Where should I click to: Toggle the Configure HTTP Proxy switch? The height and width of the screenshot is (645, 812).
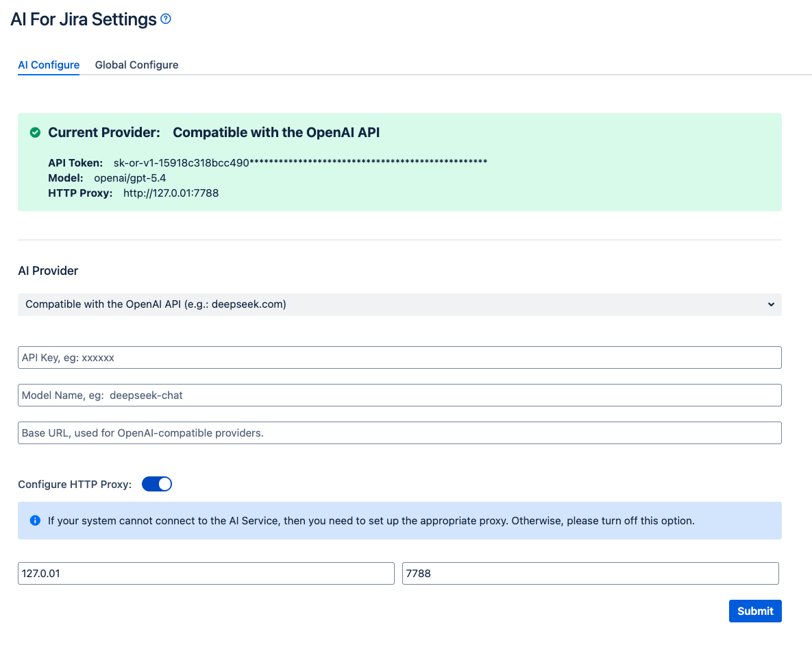click(157, 484)
